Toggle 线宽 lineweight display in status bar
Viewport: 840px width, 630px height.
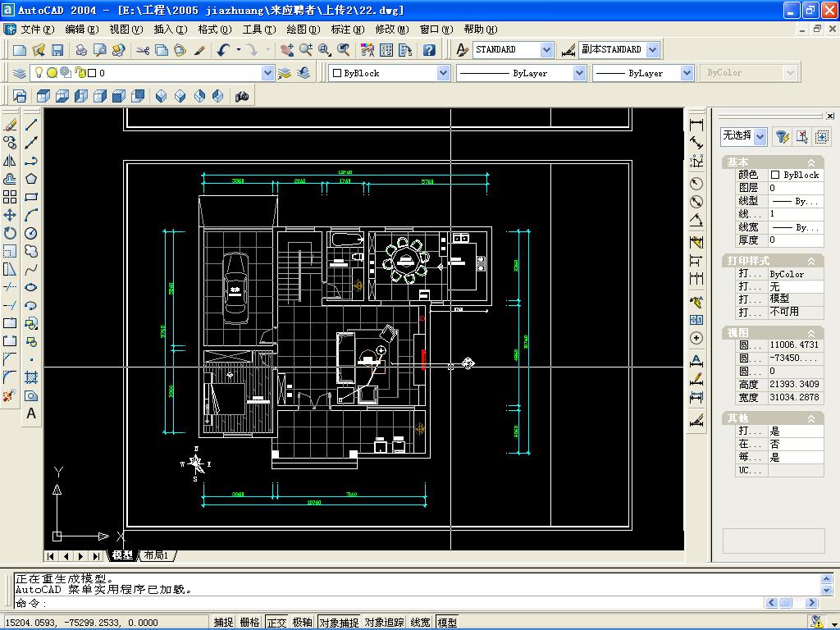point(421,622)
